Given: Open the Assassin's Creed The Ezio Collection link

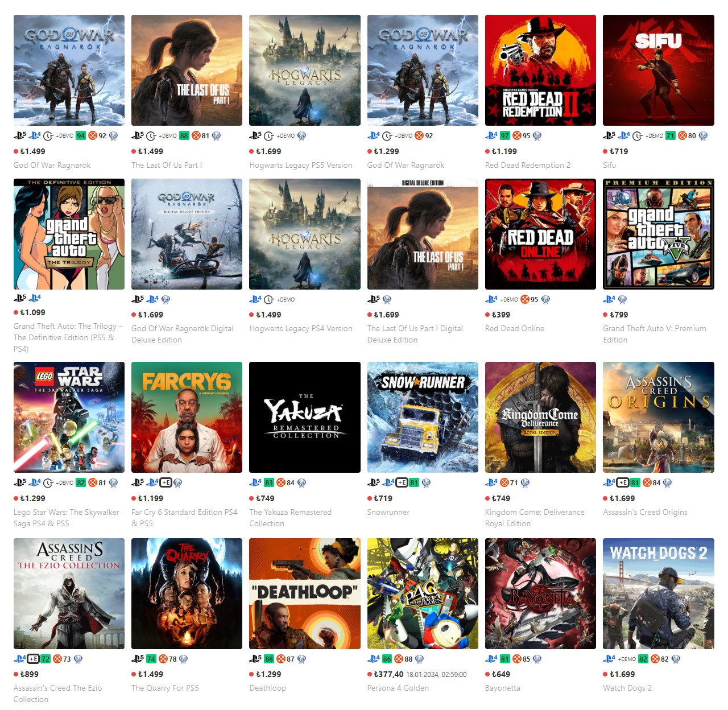Looking at the screenshot, I should tap(57, 694).
